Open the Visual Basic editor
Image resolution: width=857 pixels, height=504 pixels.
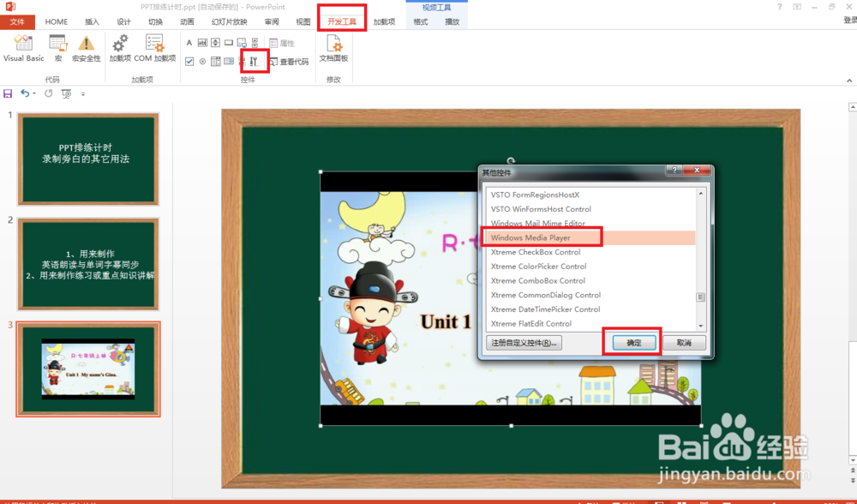click(x=23, y=48)
